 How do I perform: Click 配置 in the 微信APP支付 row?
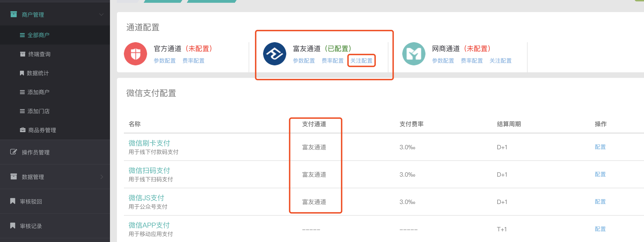600,229
